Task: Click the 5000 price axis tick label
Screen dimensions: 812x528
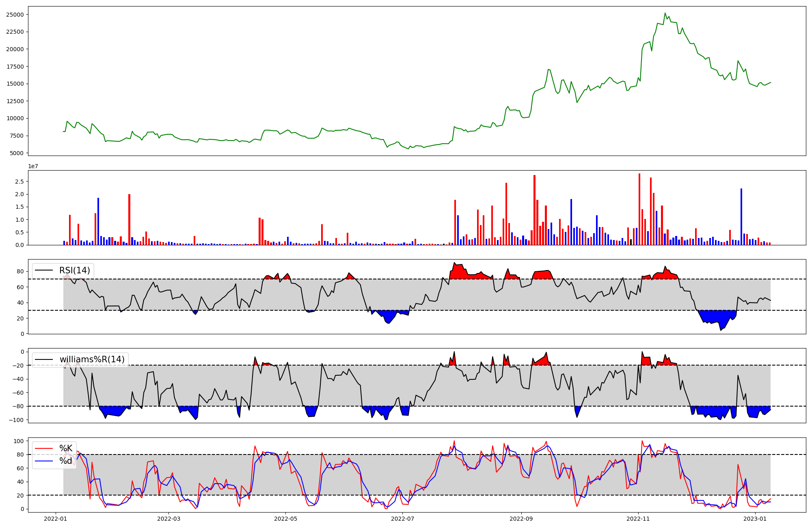Action: point(17,153)
